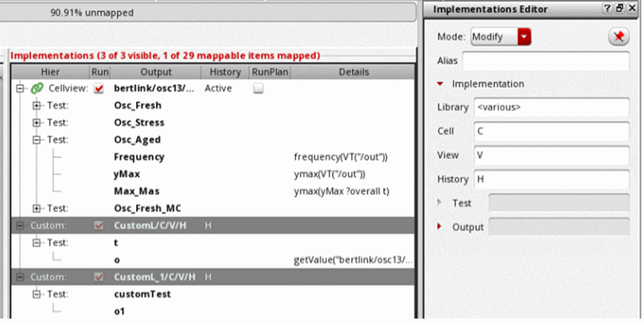Click the greyed Test field

coord(559,203)
